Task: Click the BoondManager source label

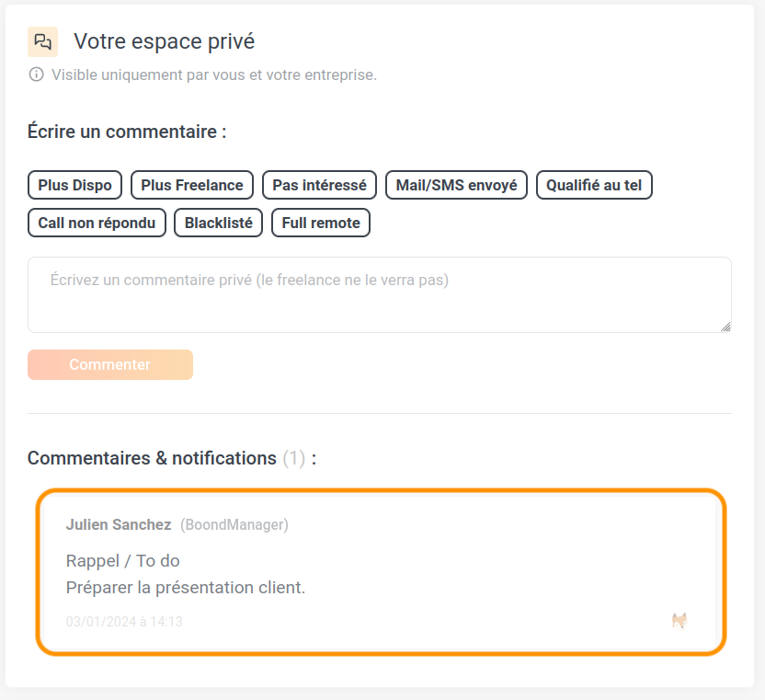Action: 234,525
